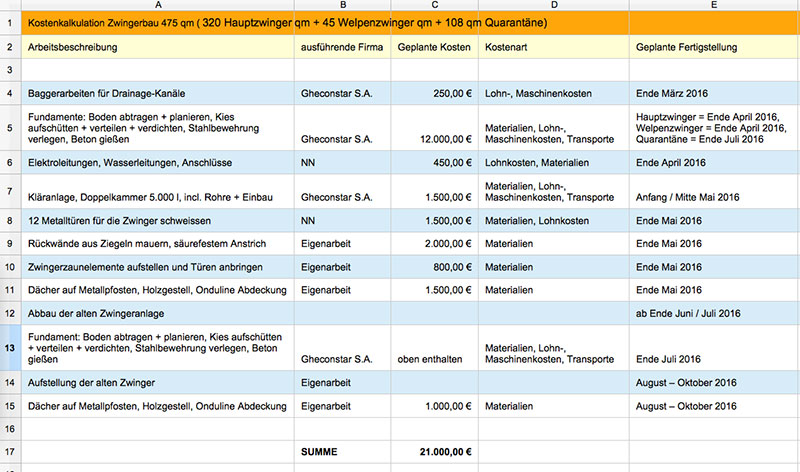
Task: Select the total '21.000,00 €' cell
Action: (x=435, y=452)
